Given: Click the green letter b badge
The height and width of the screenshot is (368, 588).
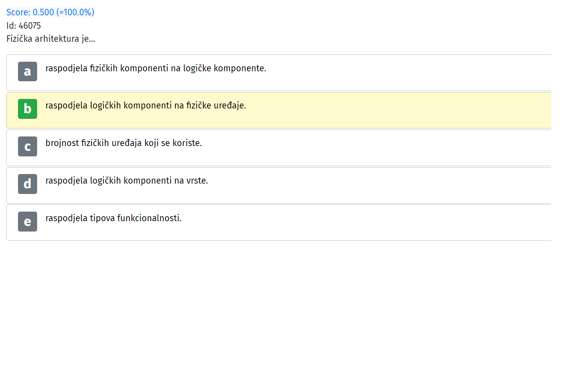Looking at the screenshot, I should (x=28, y=109).
